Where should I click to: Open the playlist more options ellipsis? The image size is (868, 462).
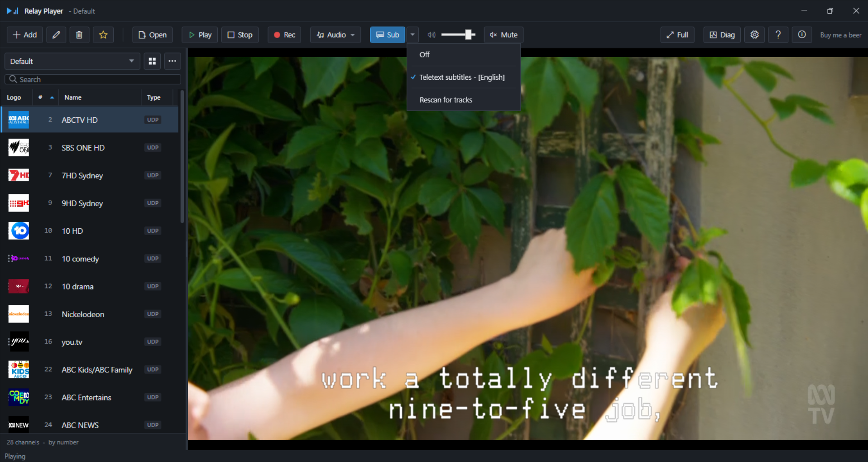(173, 61)
